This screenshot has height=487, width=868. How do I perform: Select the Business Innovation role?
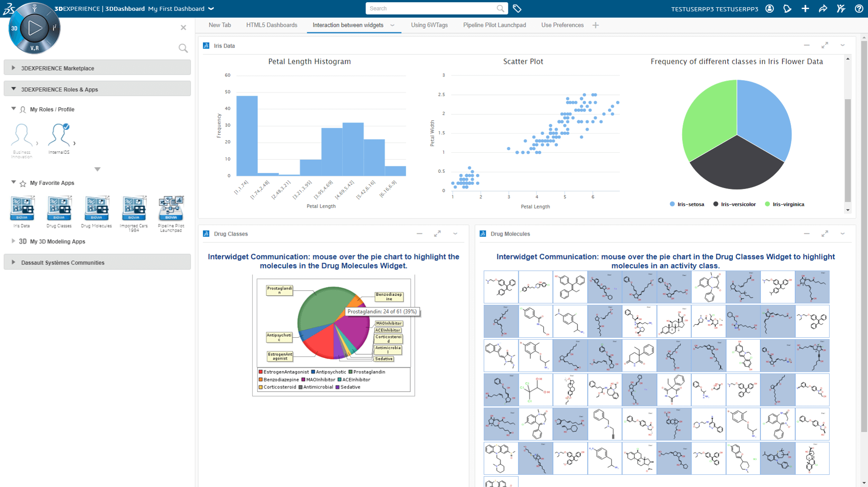(x=22, y=141)
